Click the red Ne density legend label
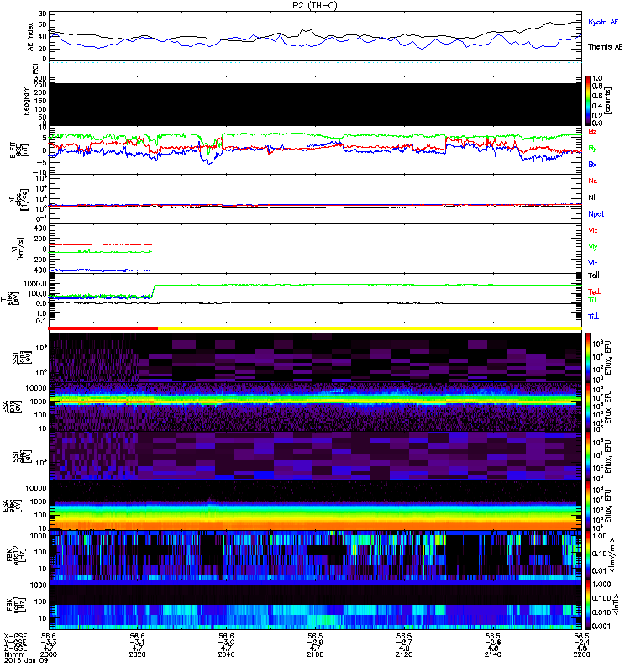 tap(593, 181)
